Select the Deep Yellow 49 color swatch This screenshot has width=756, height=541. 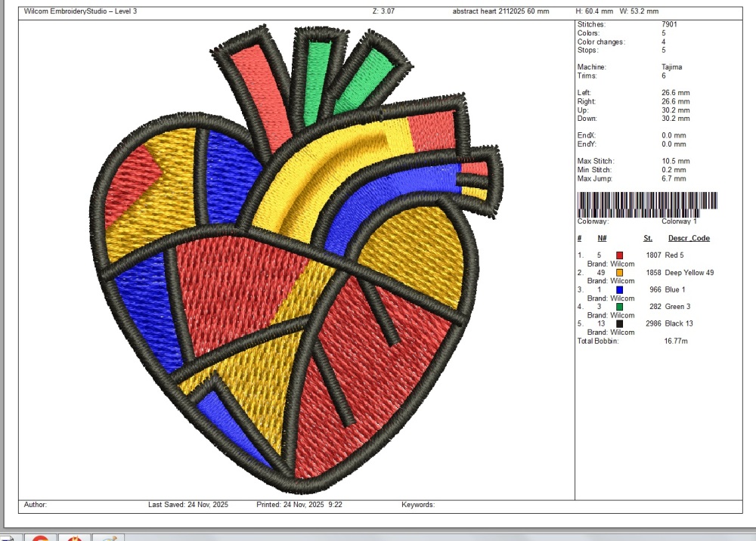[620, 273]
